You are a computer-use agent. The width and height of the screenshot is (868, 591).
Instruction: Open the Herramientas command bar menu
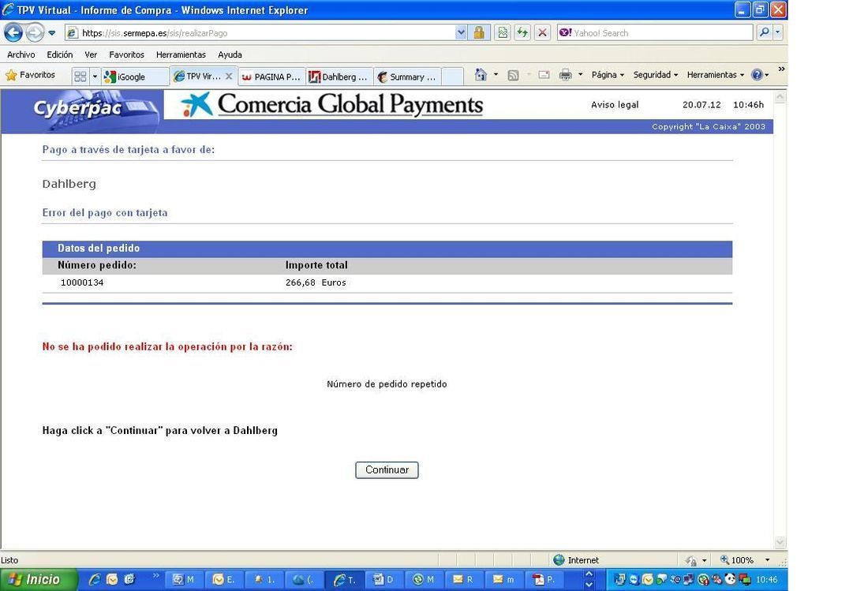[715, 75]
